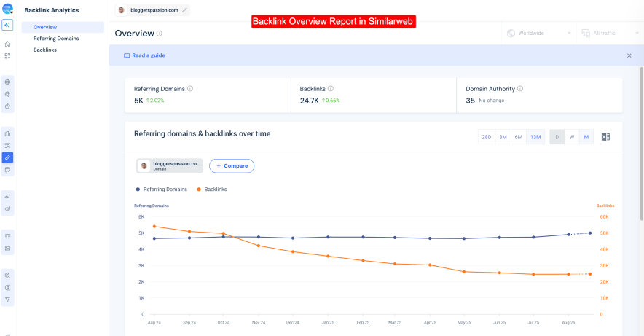The image size is (644, 336).
Task: Toggle Referring Domains legend series
Action: 162,190
